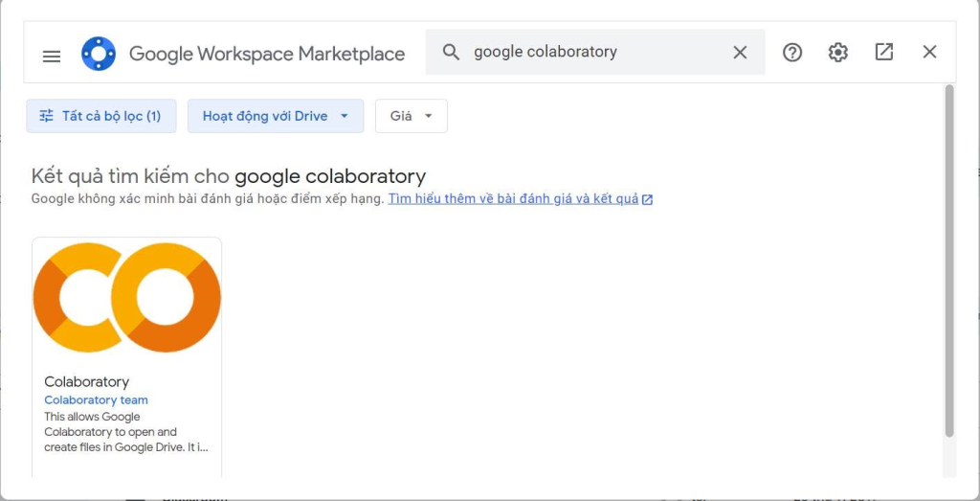The height and width of the screenshot is (501, 980).
Task: Click the search magnifier icon
Action: tap(451, 52)
